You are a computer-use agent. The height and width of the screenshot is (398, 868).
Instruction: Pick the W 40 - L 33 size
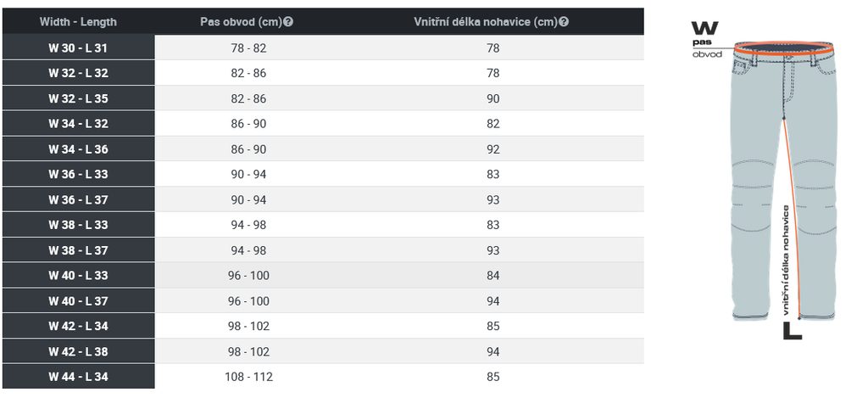(x=78, y=276)
